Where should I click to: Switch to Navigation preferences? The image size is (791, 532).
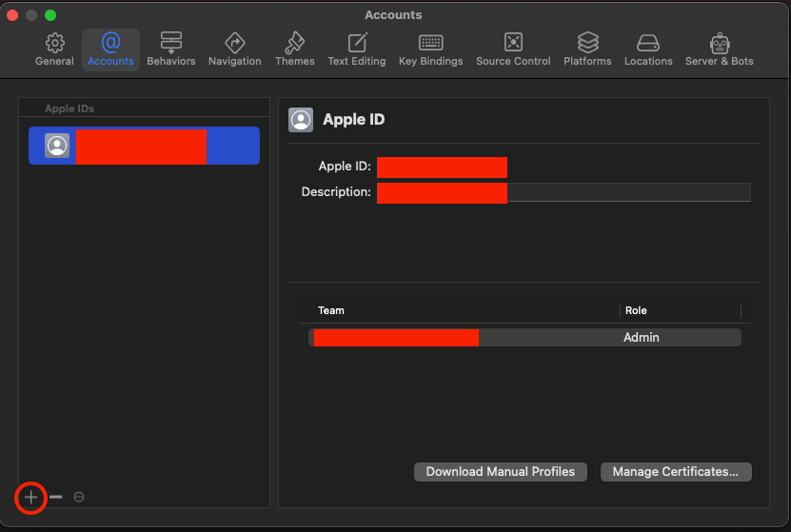click(x=234, y=49)
